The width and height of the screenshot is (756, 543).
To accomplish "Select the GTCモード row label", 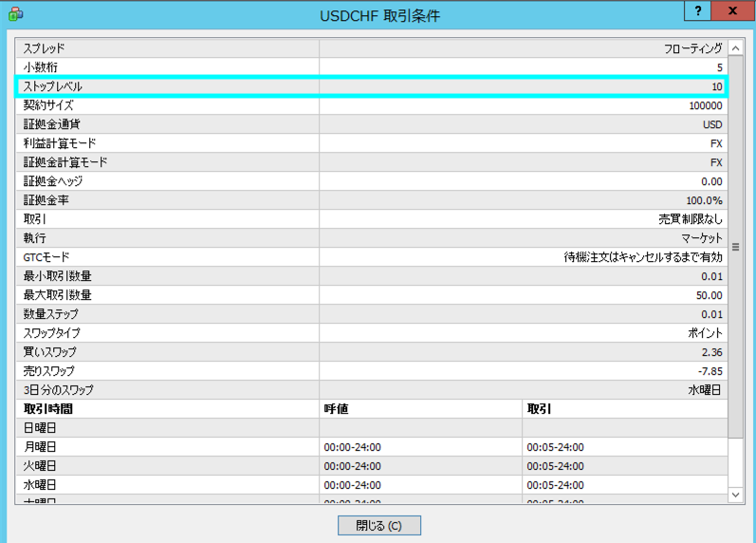I will (46, 257).
